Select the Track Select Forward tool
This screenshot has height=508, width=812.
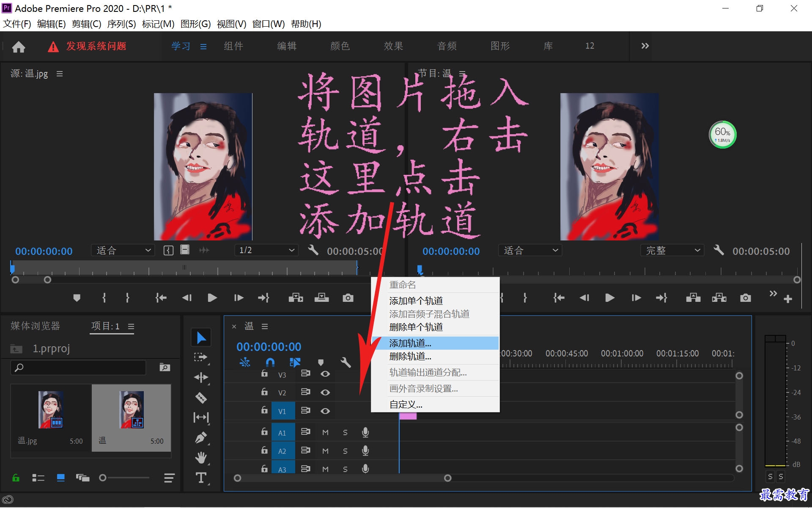point(201,357)
